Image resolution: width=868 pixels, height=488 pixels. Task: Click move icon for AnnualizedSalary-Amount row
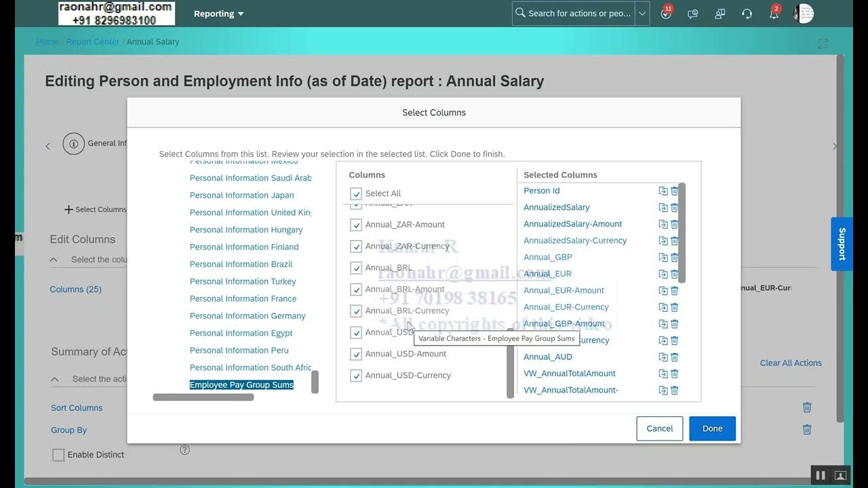point(663,224)
